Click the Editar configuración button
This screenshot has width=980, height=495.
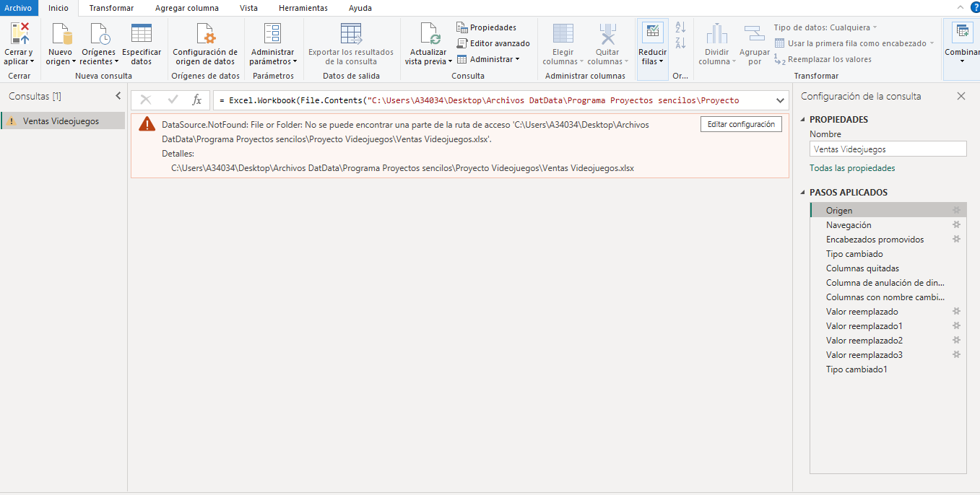pos(741,124)
